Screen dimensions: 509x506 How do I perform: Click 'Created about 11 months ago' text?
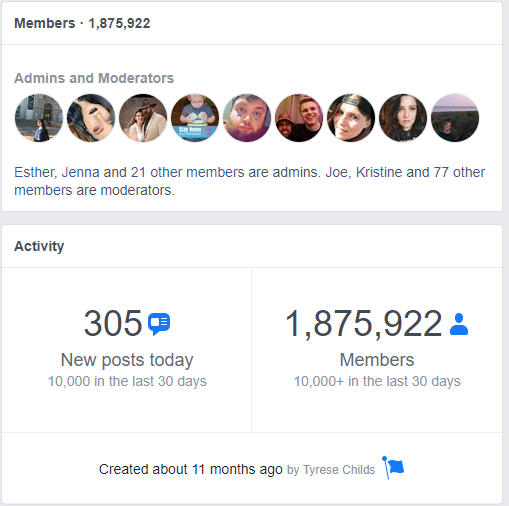[191, 469]
